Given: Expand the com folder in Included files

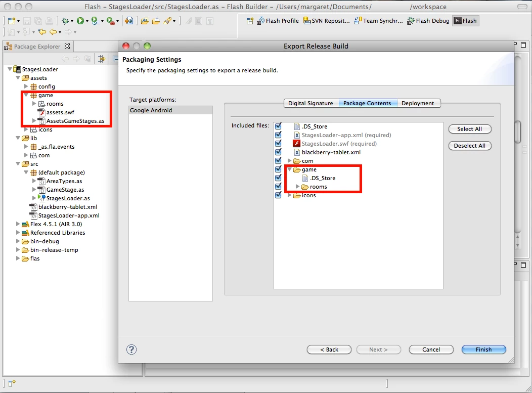Looking at the screenshot, I should point(289,160).
